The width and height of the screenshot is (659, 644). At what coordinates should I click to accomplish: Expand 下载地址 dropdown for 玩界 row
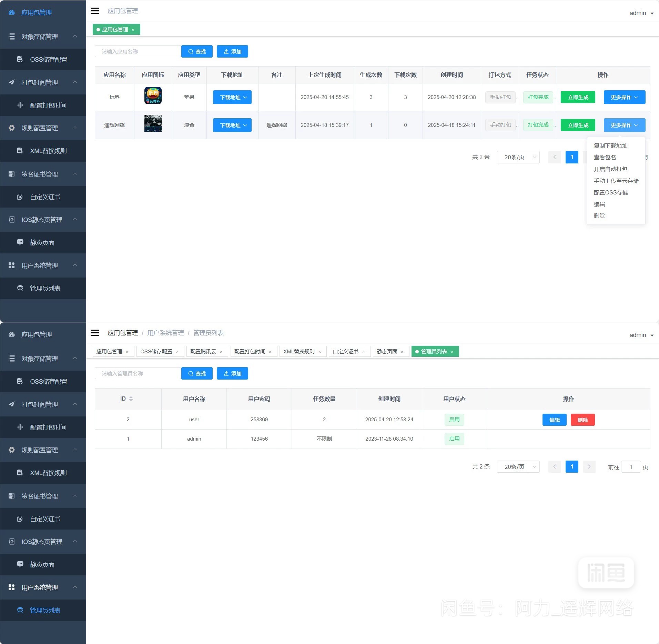pyautogui.click(x=232, y=98)
